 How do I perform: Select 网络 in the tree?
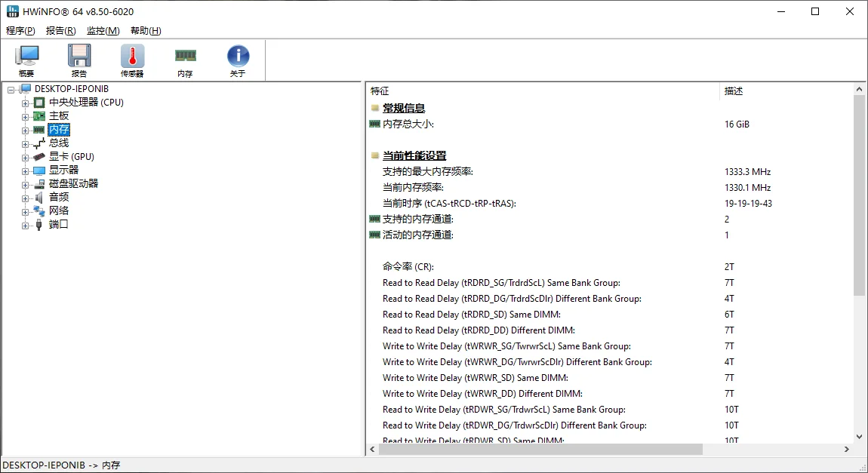(x=59, y=210)
